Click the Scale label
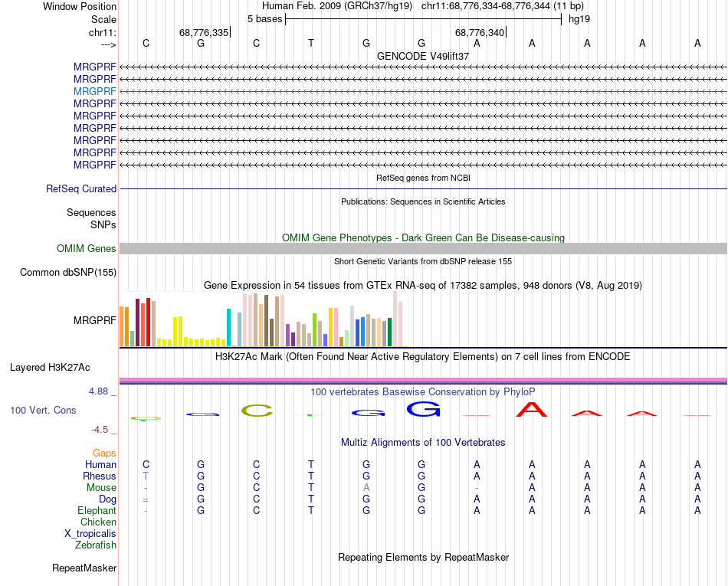 click(x=103, y=19)
